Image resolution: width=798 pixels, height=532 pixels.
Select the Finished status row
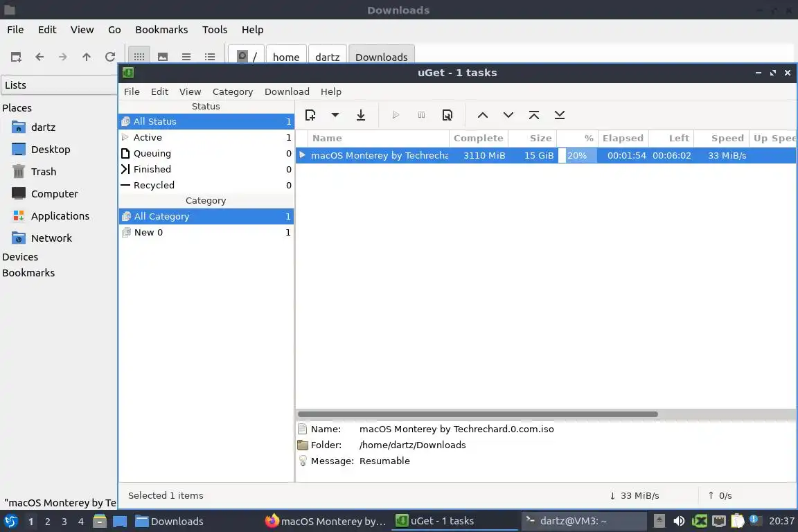point(206,169)
